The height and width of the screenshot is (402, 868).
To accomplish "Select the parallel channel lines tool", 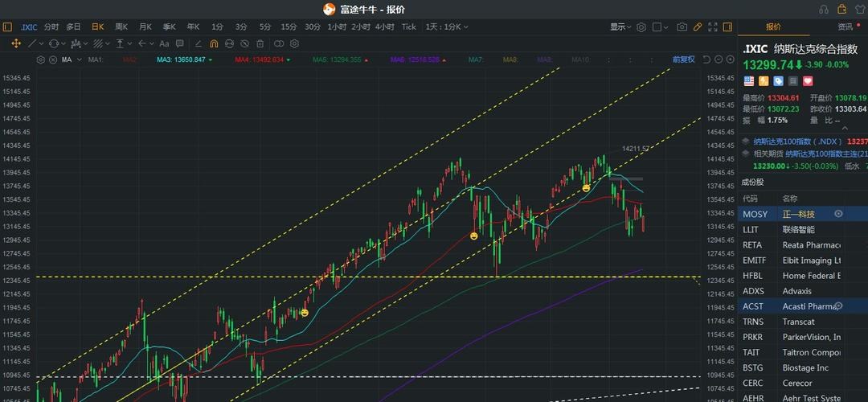I will [x=98, y=43].
